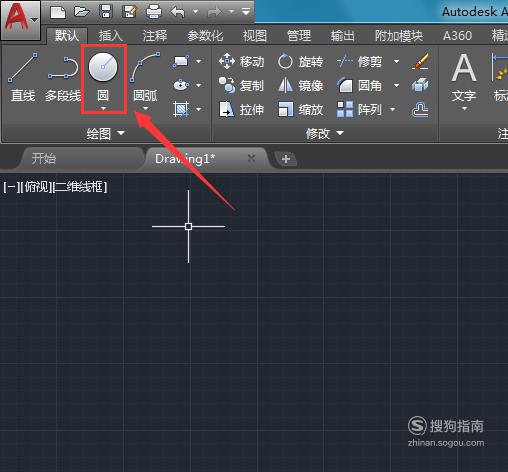Open a file with the folder icon

pos(81,12)
